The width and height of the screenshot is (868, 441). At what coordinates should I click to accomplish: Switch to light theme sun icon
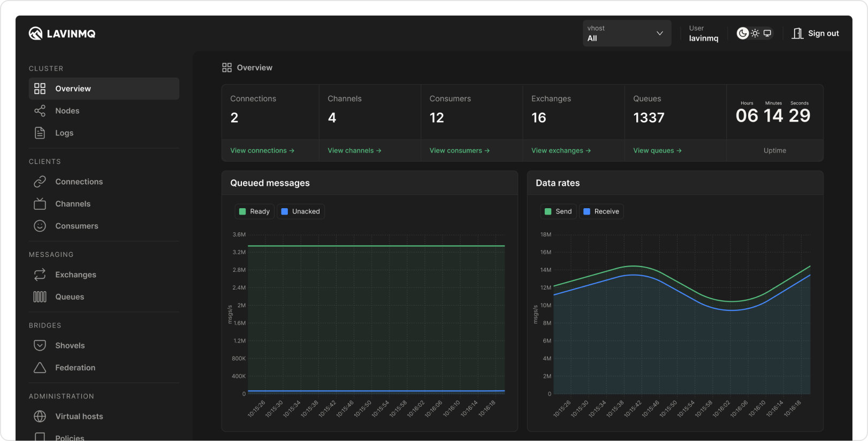click(x=755, y=33)
